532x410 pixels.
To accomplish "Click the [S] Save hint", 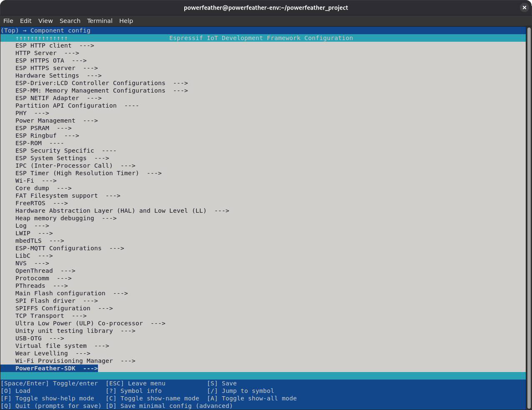I will [x=222, y=383].
